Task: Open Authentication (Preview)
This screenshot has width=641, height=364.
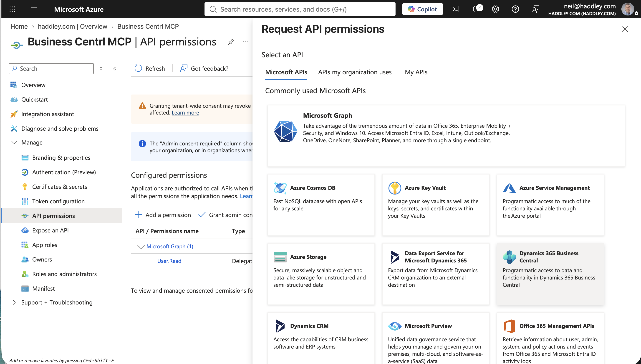Action: tap(64, 172)
